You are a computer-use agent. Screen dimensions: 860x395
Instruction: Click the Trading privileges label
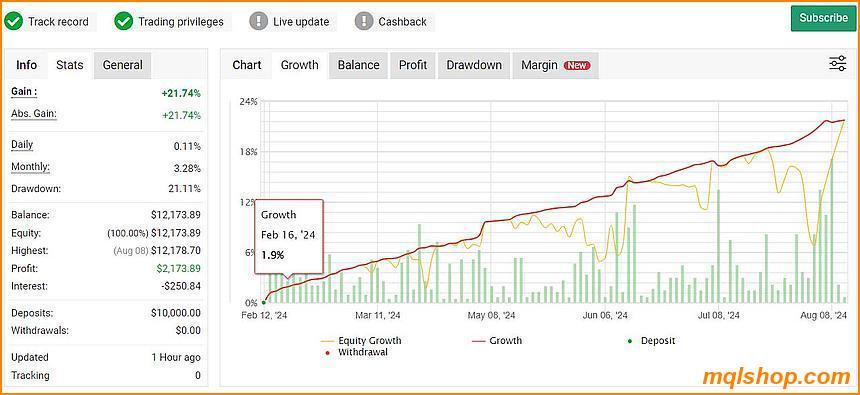pyautogui.click(x=181, y=22)
